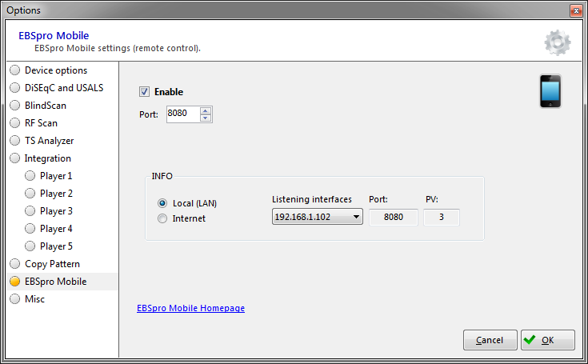Click the smartphone icon
This screenshot has width=588, height=364.
coord(550,91)
